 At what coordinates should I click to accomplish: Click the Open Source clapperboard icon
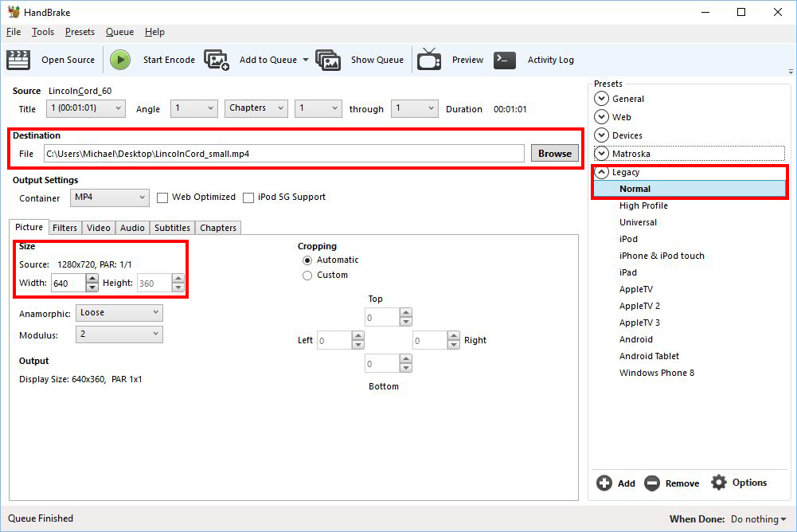[18, 60]
